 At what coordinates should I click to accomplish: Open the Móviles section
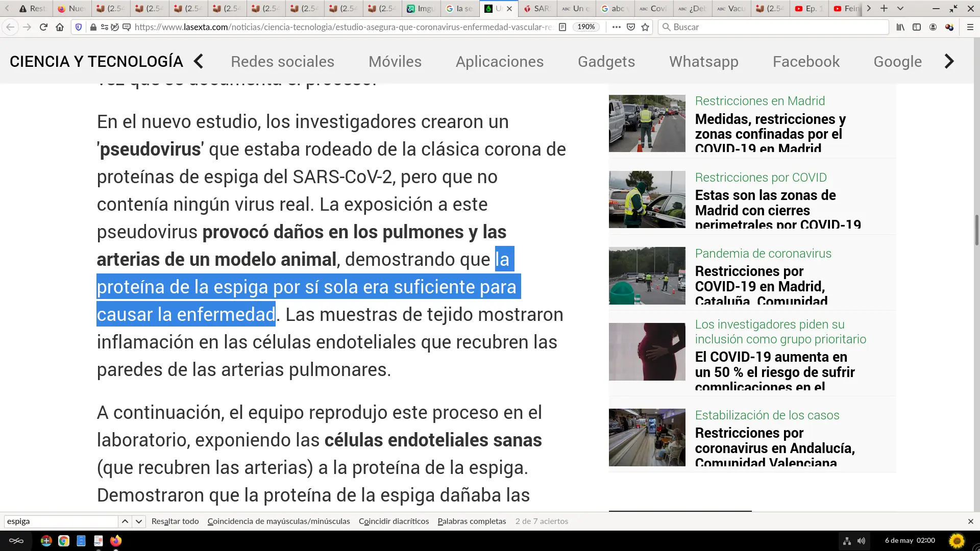pyautogui.click(x=395, y=61)
